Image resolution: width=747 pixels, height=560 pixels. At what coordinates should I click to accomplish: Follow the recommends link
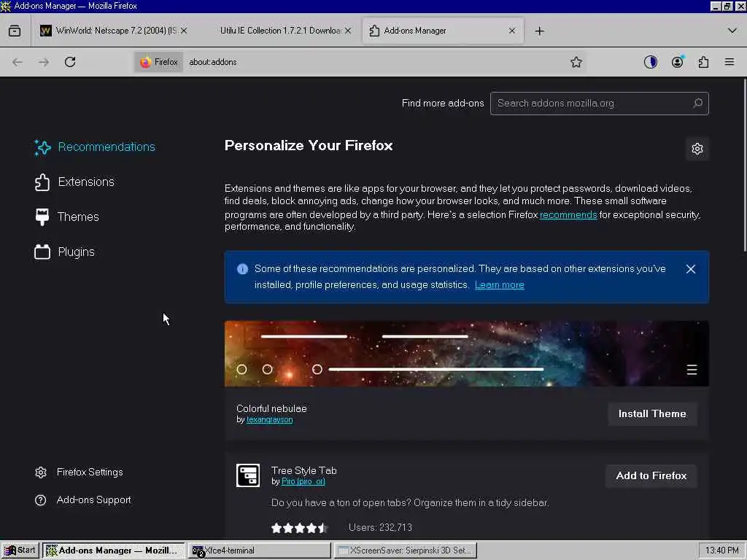(568, 215)
